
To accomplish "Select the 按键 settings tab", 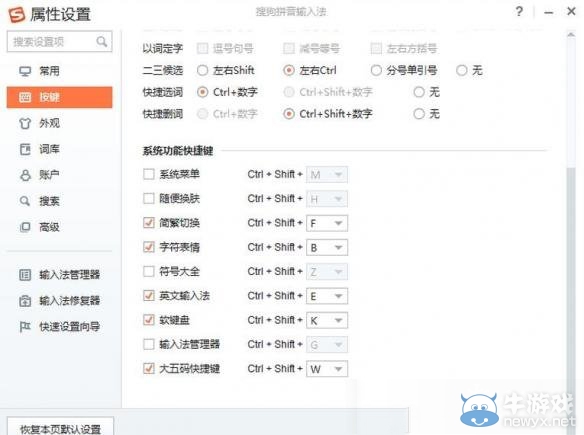I will point(59,97).
